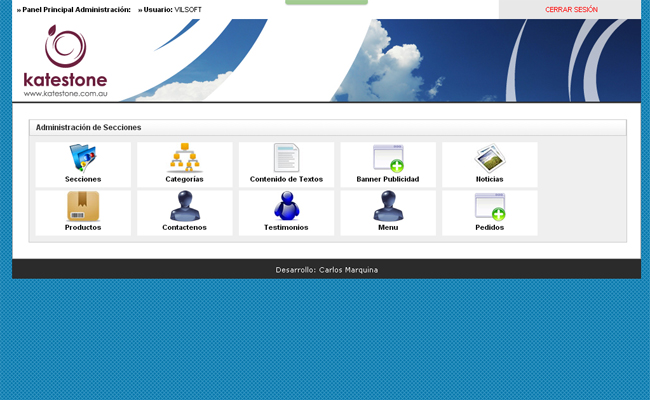650x400 pixels.
Task: Click the Pedidos text label
Action: pos(489,227)
